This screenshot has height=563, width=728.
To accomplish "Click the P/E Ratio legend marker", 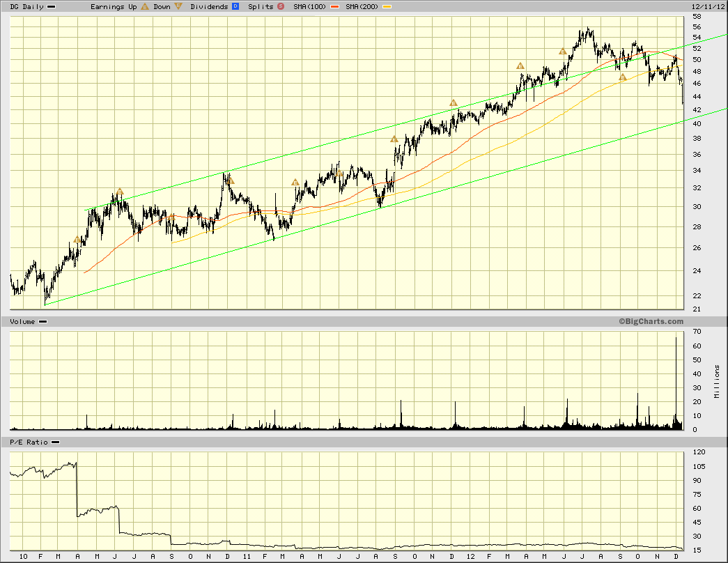I will (x=55, y=442).
